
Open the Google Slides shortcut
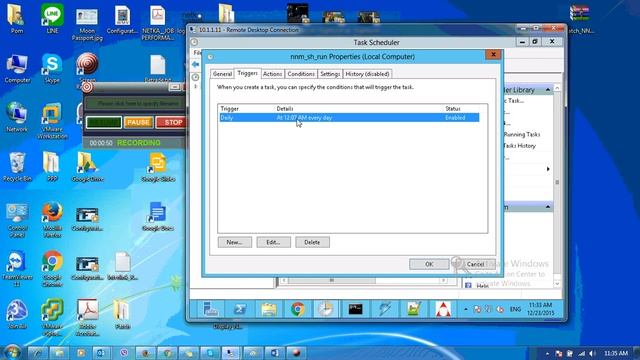pos(158,167)
